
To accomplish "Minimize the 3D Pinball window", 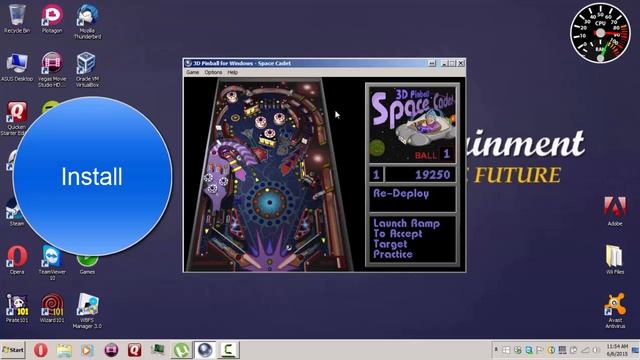I will (444, 63).
